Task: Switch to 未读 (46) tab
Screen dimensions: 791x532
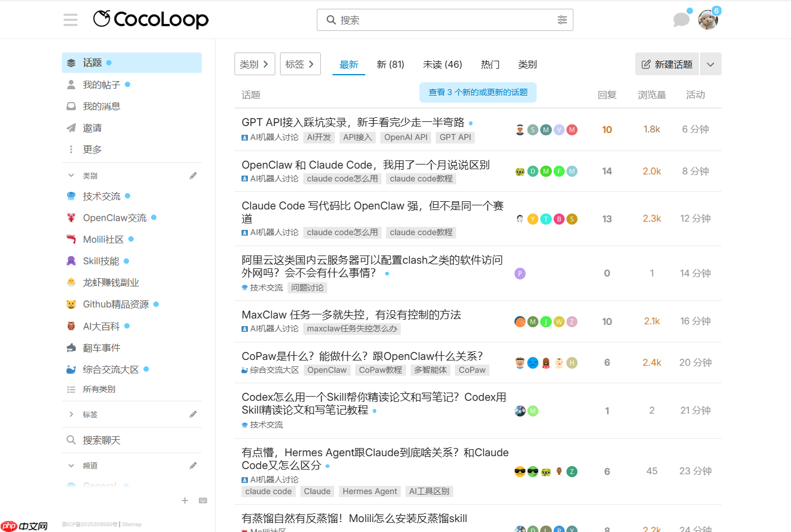Action: 442,64
